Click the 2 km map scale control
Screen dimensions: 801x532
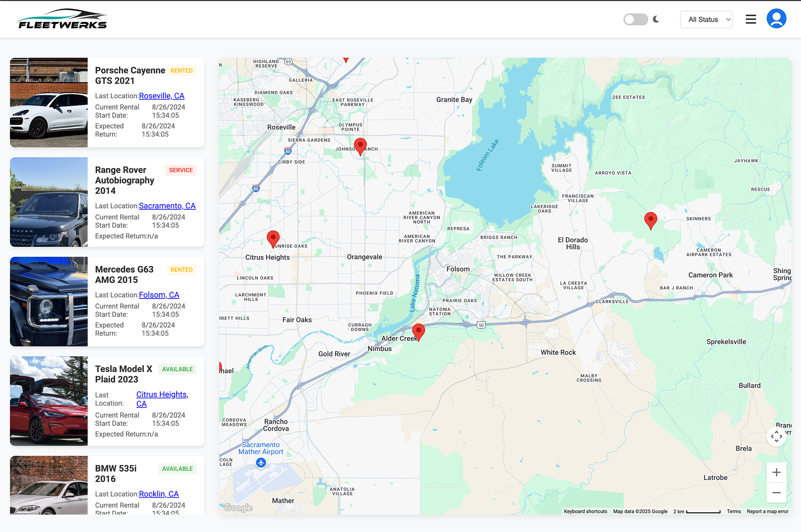tap(697, 512)
